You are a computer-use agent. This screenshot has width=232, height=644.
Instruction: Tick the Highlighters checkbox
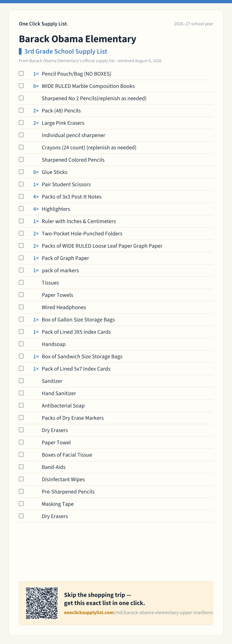tap(21, 209)
